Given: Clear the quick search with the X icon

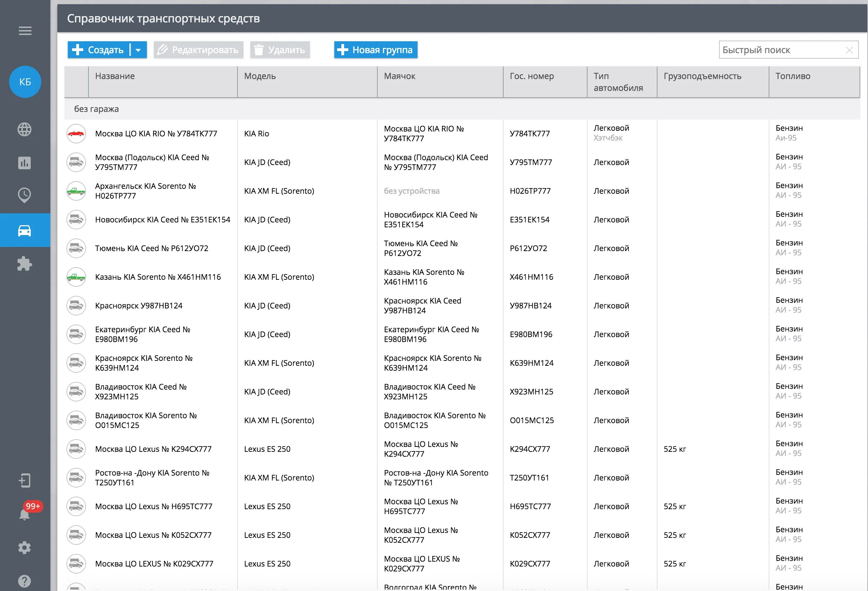Looking at the screenshot, I should [849, 50].
